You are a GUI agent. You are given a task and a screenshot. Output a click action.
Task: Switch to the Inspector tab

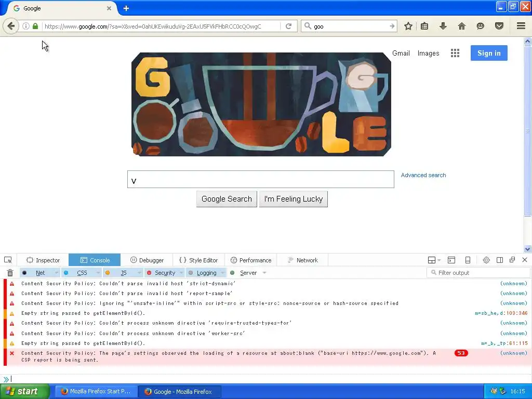(43, 260)
